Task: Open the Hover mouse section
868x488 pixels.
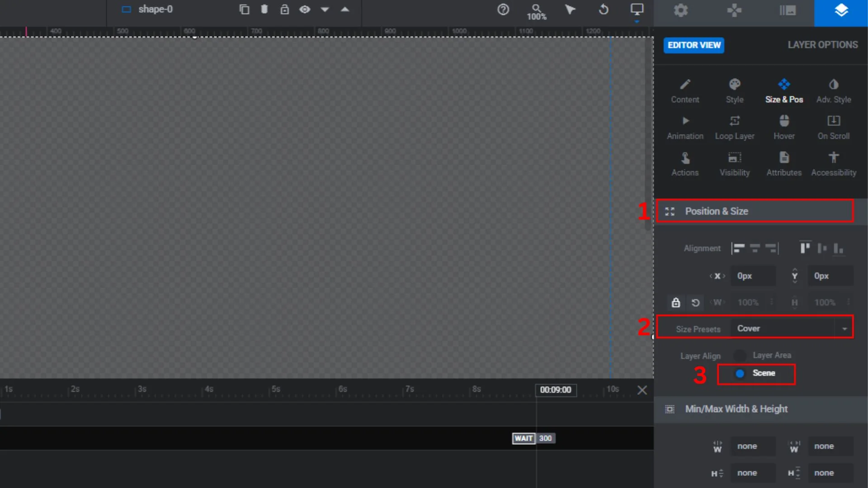Action: pos(784,128)
